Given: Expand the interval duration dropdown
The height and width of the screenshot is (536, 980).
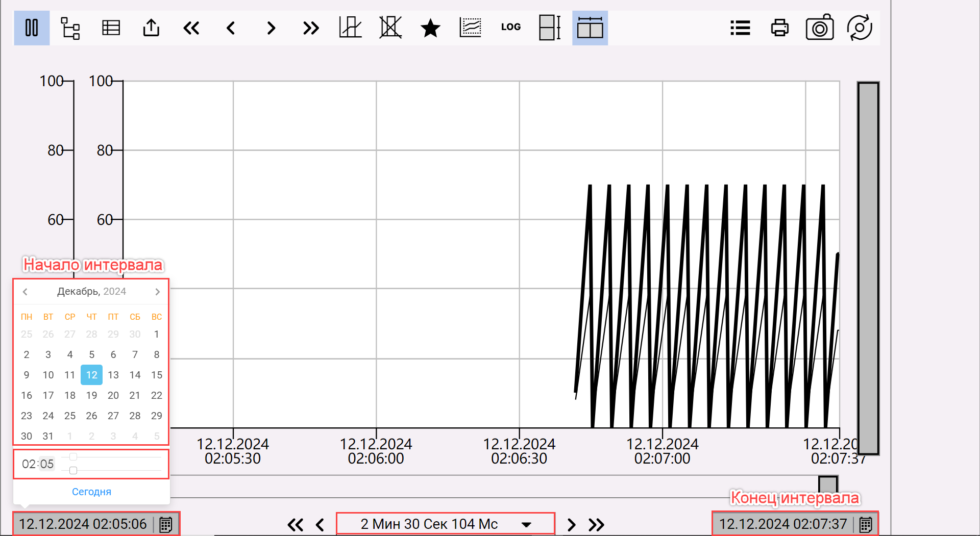Looking at the screenshot, I should pos(527,524).
